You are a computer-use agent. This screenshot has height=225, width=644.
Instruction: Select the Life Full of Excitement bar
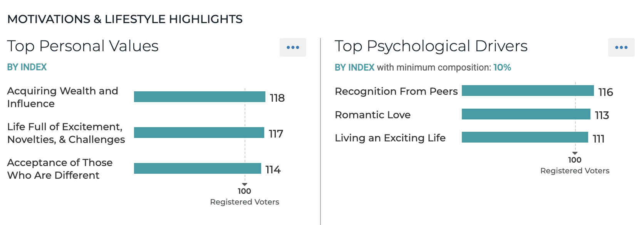(x=199, y=133)
